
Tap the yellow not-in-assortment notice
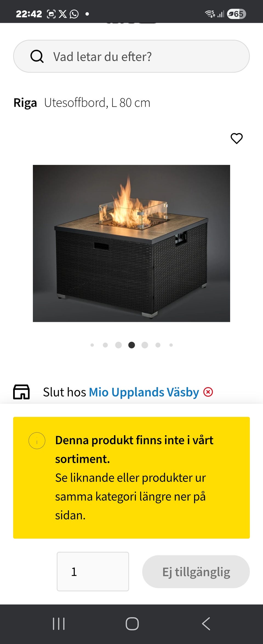[131, 478]
